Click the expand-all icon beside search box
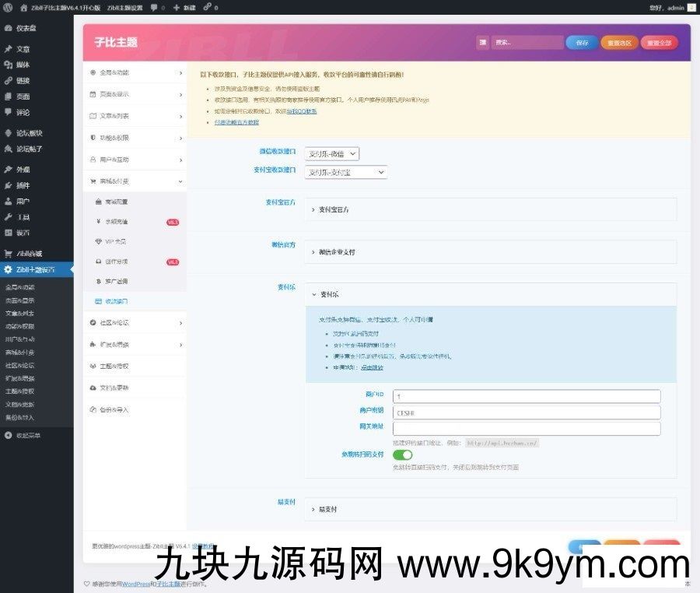700x593 pixels. click(x=483, y=43)
